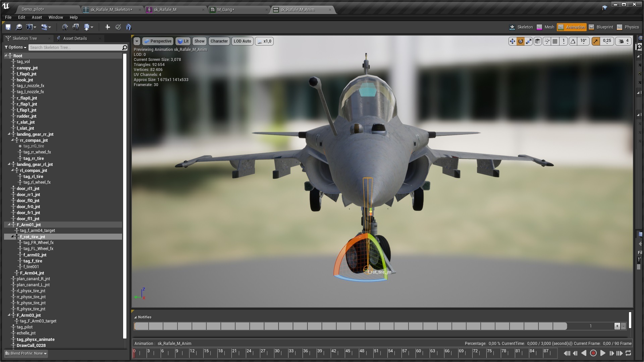Screen dimensions: 644x362
Task: Open the File menu
Action: [x=8, y=17]
